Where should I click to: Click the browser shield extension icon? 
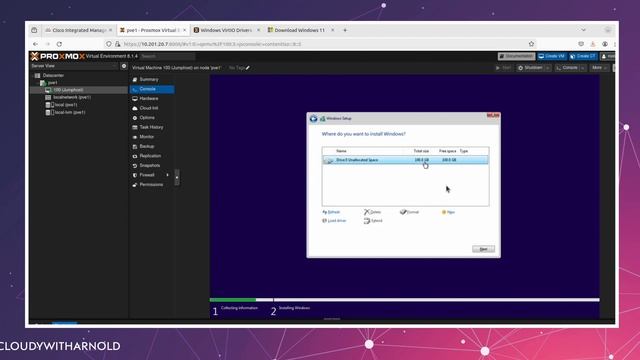[581, 44]
